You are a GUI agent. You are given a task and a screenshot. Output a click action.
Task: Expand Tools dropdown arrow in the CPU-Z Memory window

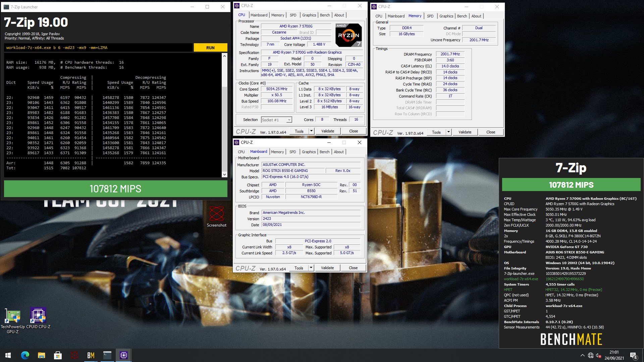click(x=448, y=132)
